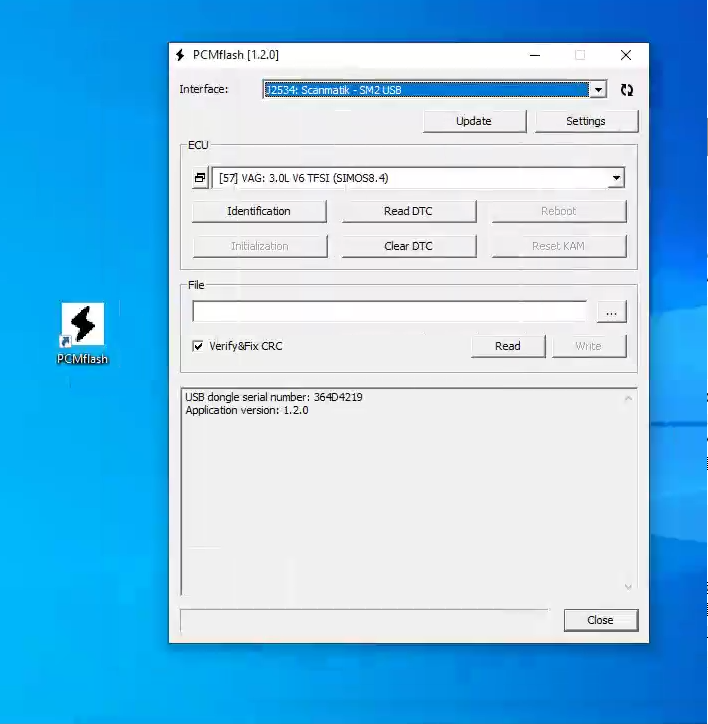Viewport: 708px width, 724px height.
Task: Open the ECU type dropdown list
Action: pyautogui.click(x=616, y=178)
